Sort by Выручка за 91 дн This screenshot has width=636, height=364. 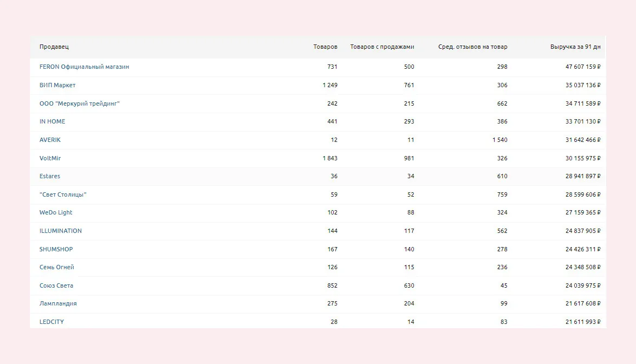575,47
